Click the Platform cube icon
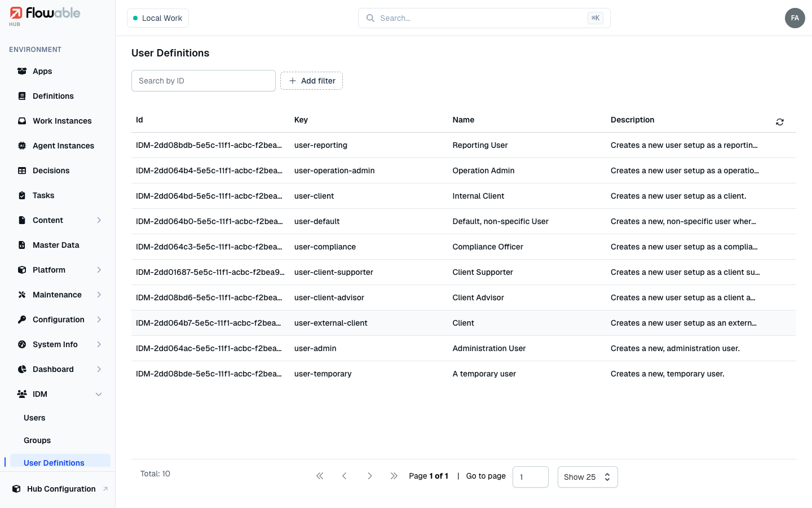The image size is (812, 508). click(22, 270)
